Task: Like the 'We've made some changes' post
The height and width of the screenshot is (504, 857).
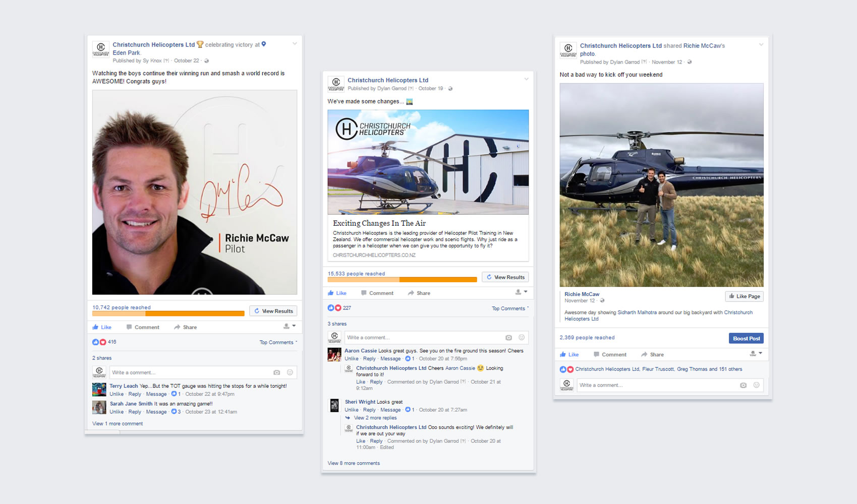Action: tap(337, 293)
